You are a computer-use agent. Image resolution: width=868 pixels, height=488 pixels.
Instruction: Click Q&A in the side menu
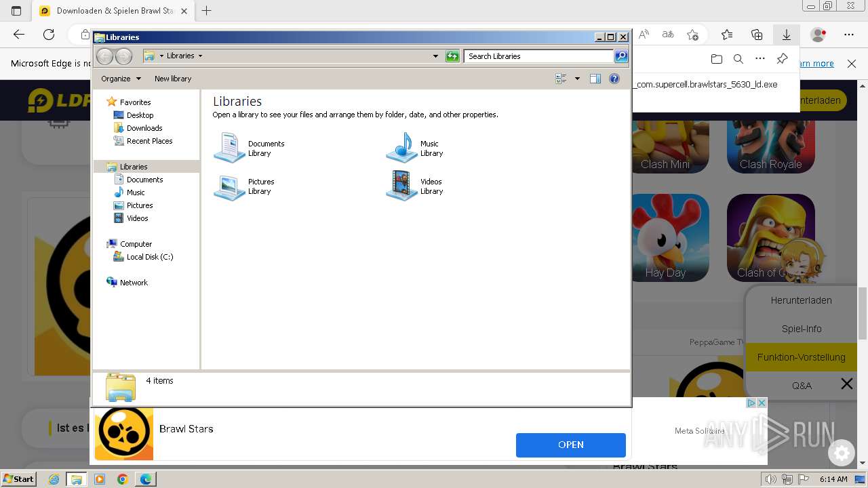pos(801,386)
